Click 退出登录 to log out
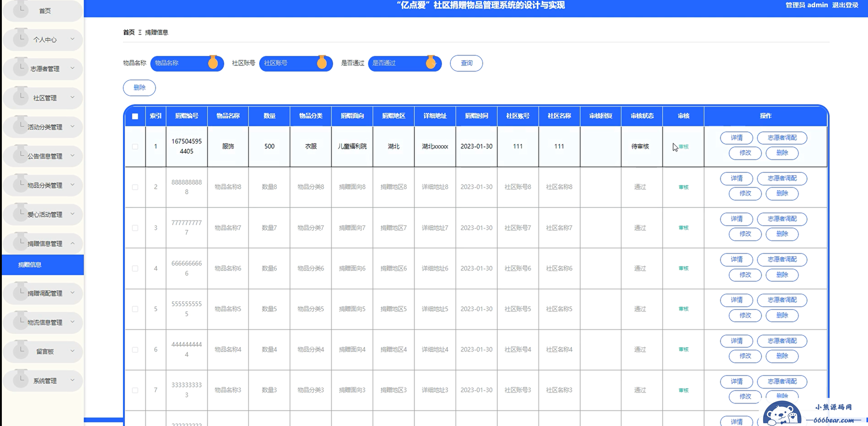 click(845, 5)
